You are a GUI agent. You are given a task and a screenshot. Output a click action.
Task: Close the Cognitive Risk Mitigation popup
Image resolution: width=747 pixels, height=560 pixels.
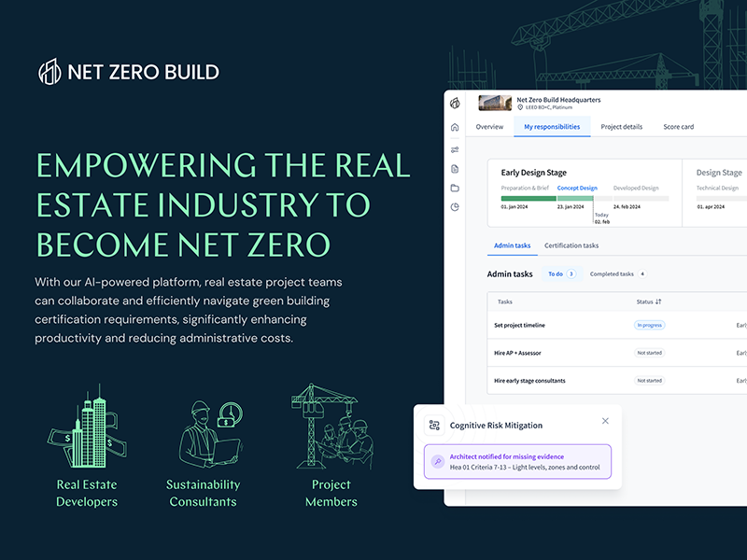tap(605, 421)
